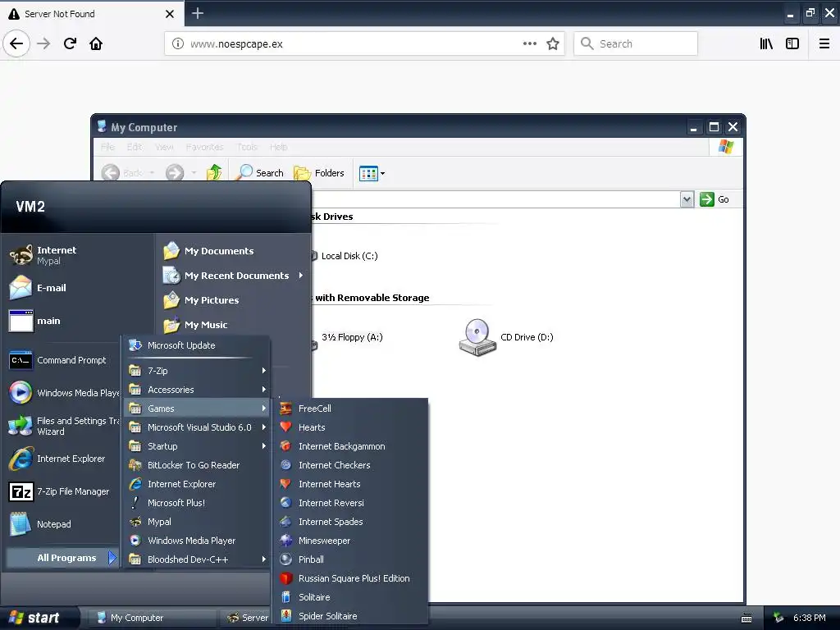Click site information icon in address bar
Viewport: 840px width, 630px height.
(178, 44)
